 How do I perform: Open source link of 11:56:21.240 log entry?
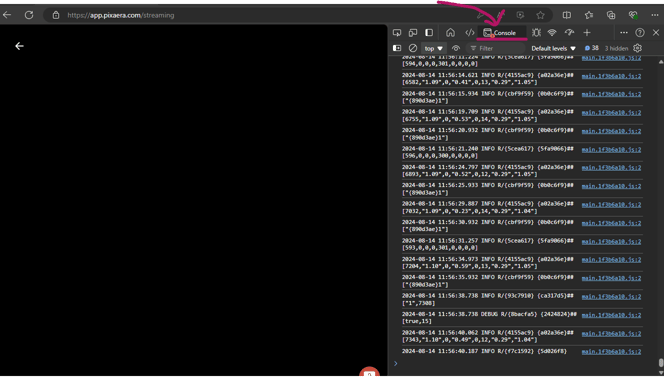click(611, 149)
